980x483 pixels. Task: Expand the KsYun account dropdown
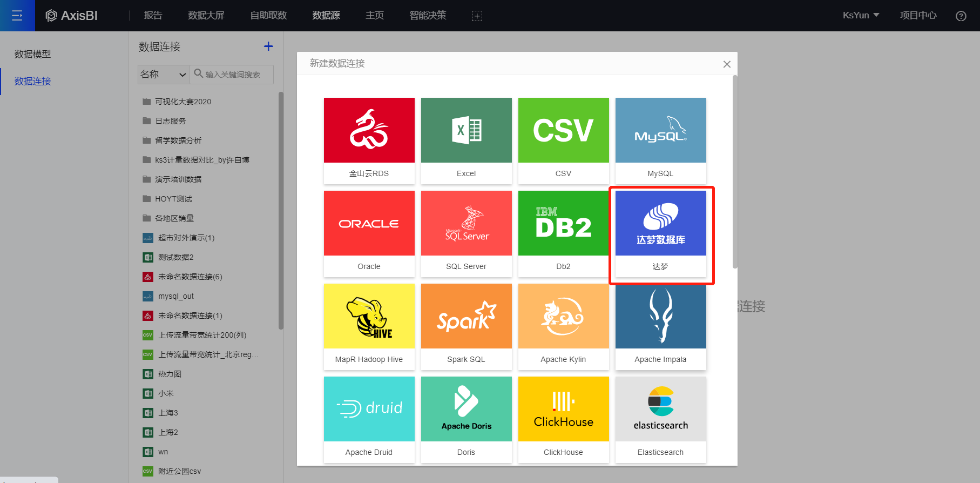pyautogui.click(x=861, y=15)
